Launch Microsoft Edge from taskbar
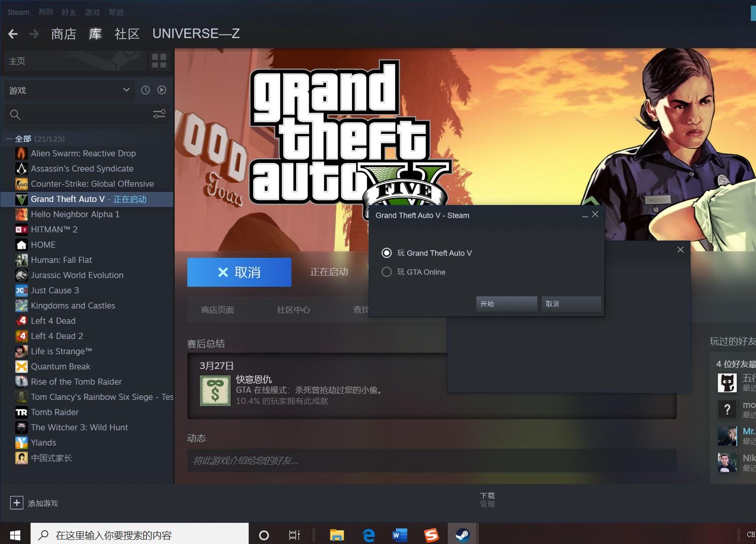This screenshot has width=756, height=544. click(x=369, y=535)
